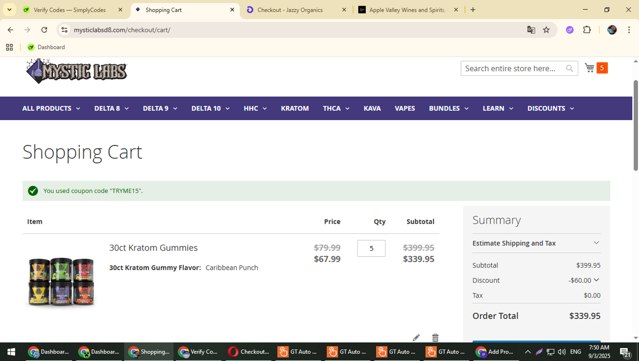Expand the -$60.00 discount details chevron
Image resolution: width=639 pixels, height=361 pixels.
tap(596, 280)
